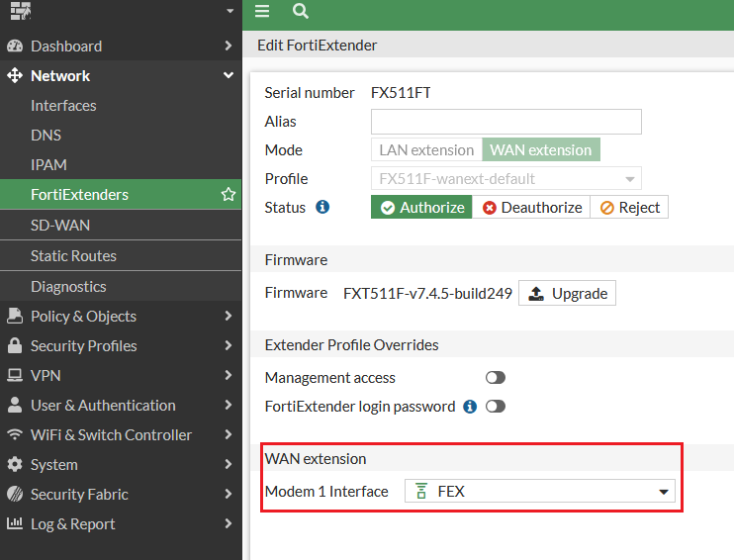Click the search magnifier icon

(301, 11)
